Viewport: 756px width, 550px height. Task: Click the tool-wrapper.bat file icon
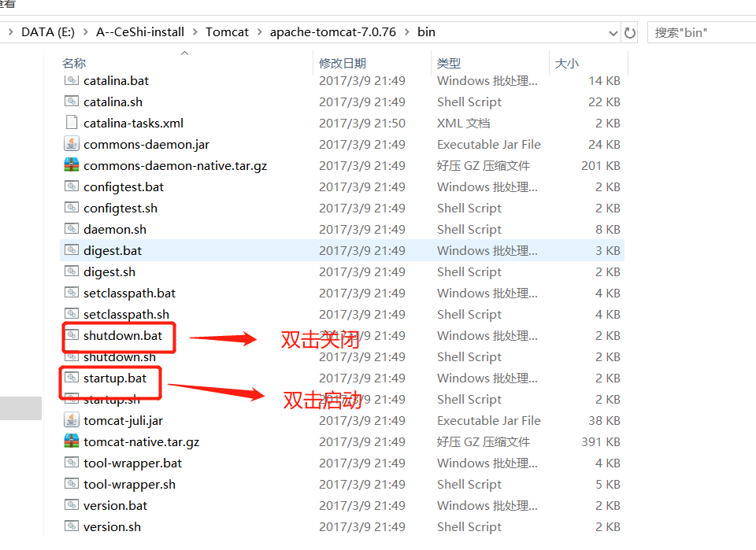click(x=72, y=463)
